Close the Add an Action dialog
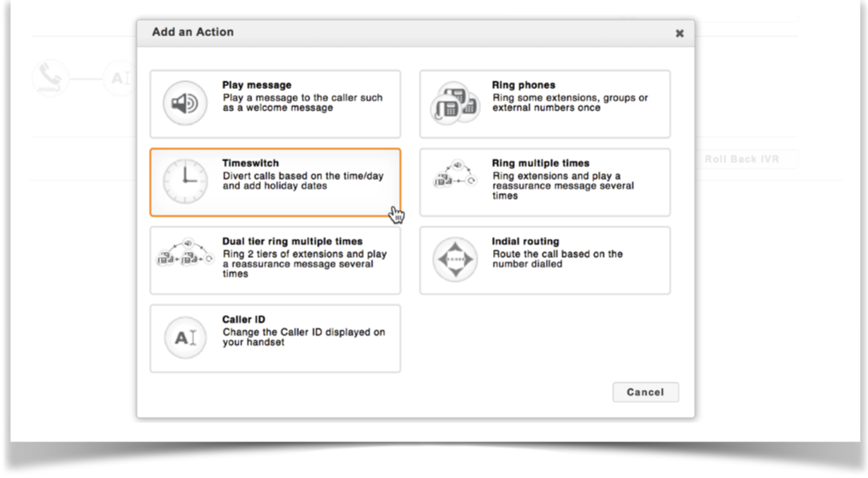This screenshot has height=478, width=868. (x=679, y=33)
